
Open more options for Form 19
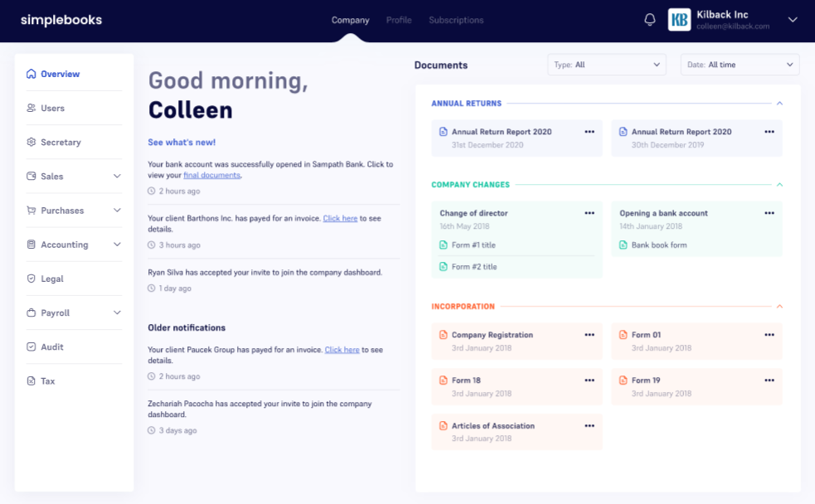click(x=769, y=380)
